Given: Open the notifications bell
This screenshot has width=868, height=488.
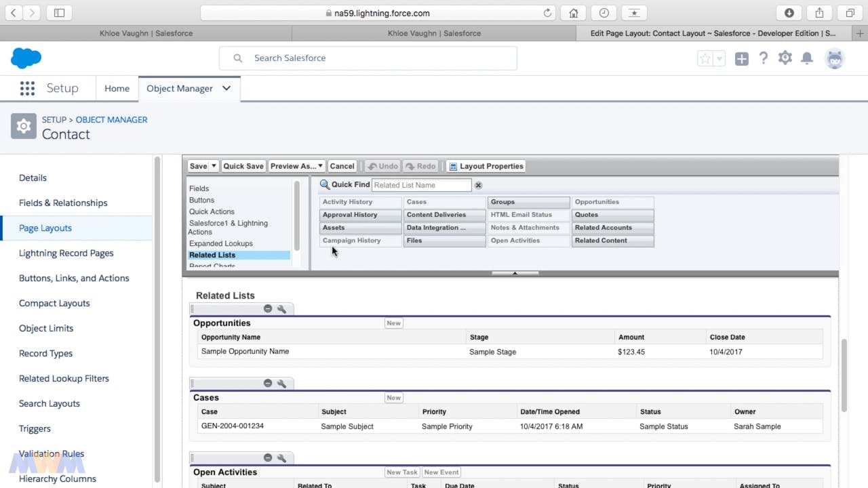Looking at the screenshot, I should (806, 58).
